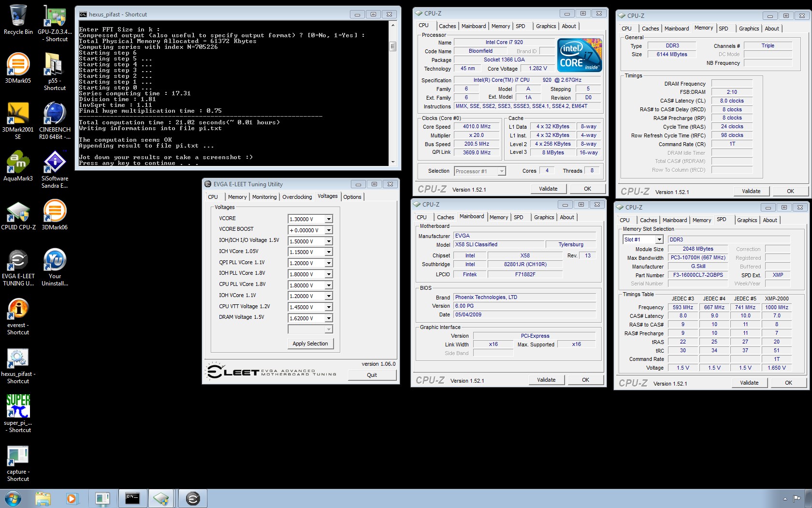Viewport: 812px width, 508px height.
Task: Open the CPU PLL VCore 1.8V dropdown
Action: (329, 285)
